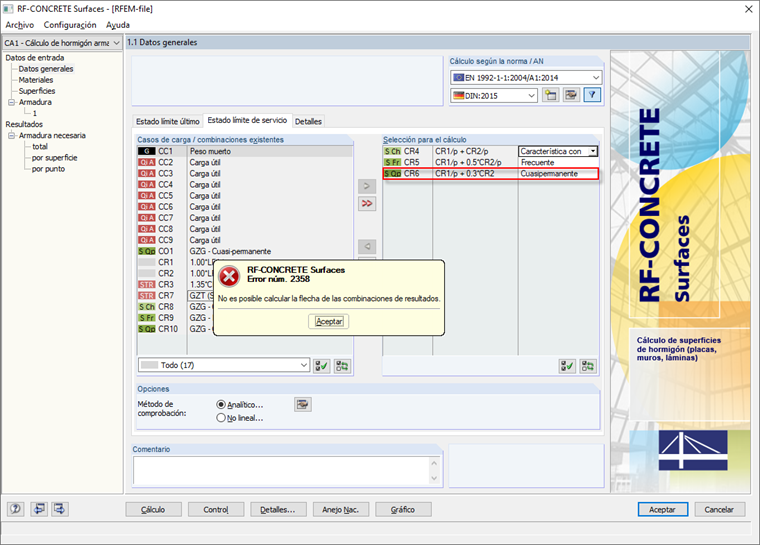Collapse the Armadura necesaria tree node

[x=12, y=136]
